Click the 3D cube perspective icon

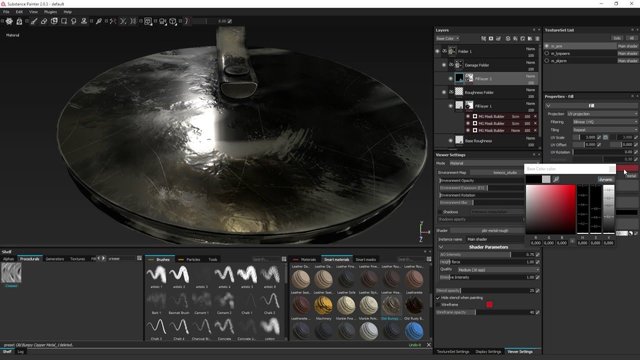(x=173, y=21)
